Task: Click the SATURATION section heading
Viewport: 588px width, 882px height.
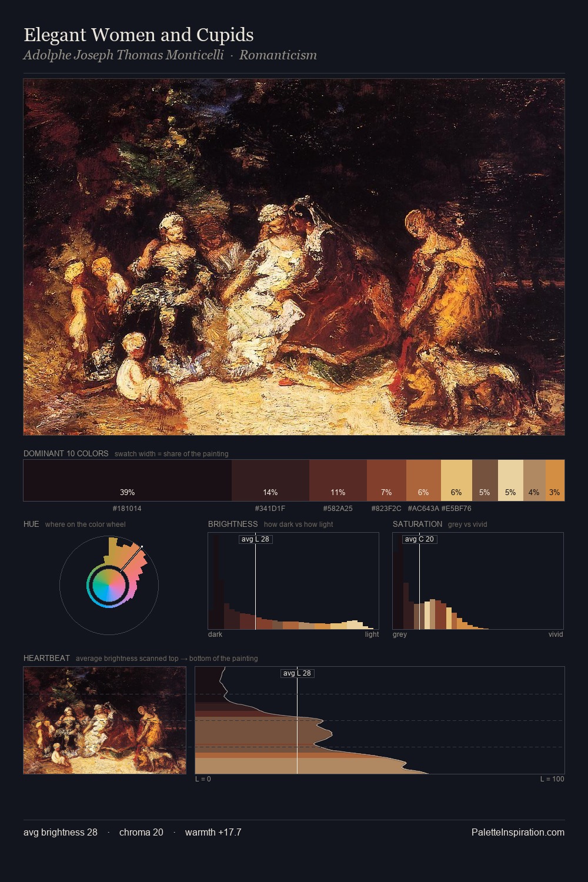Action: pyautogui.click(x=417, y=524)
